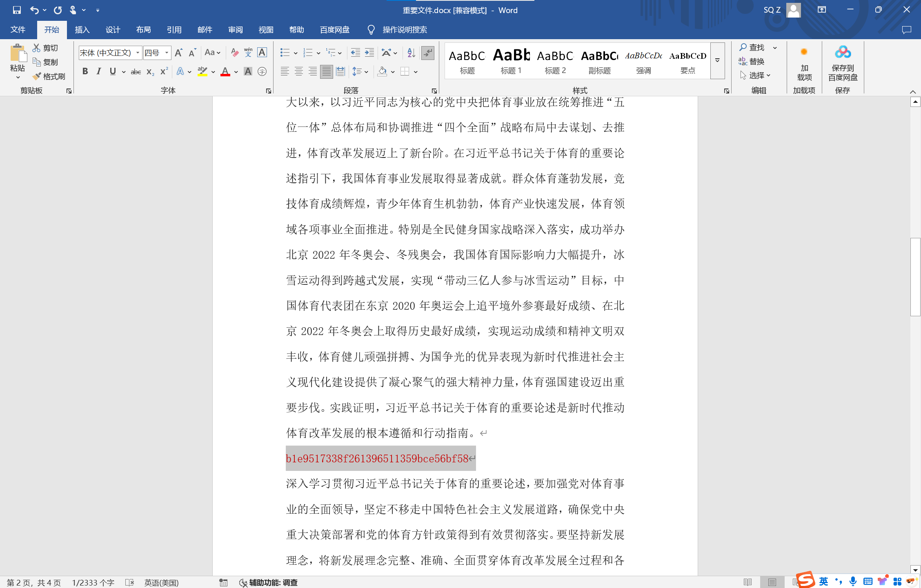
Task: Click the increase indent icon
Action: 369,52
